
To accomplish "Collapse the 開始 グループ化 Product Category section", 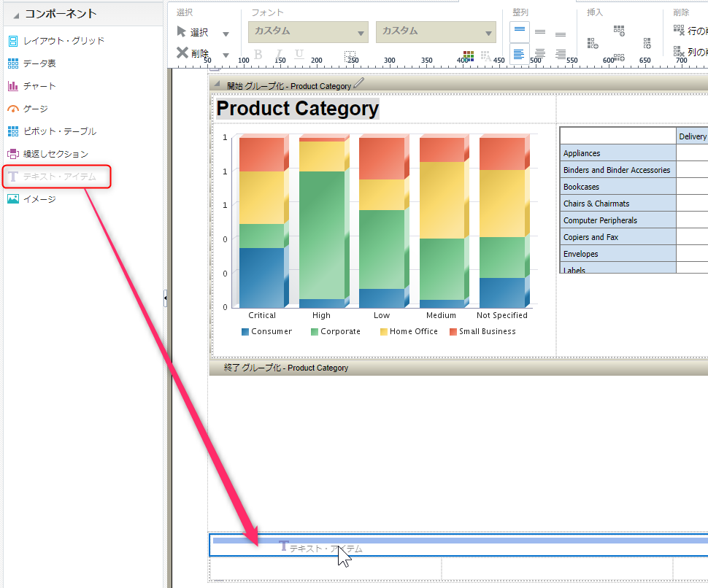I will tap(218, 85).
